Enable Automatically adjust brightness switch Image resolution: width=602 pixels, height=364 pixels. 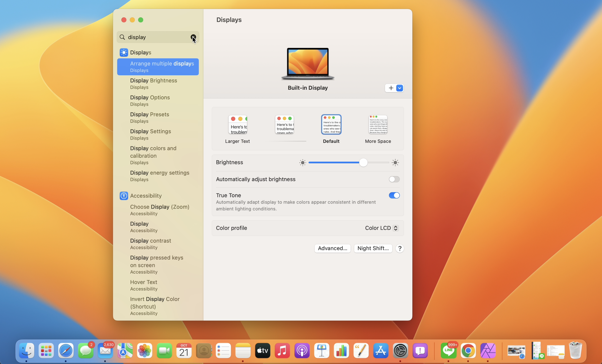point(394,179)
